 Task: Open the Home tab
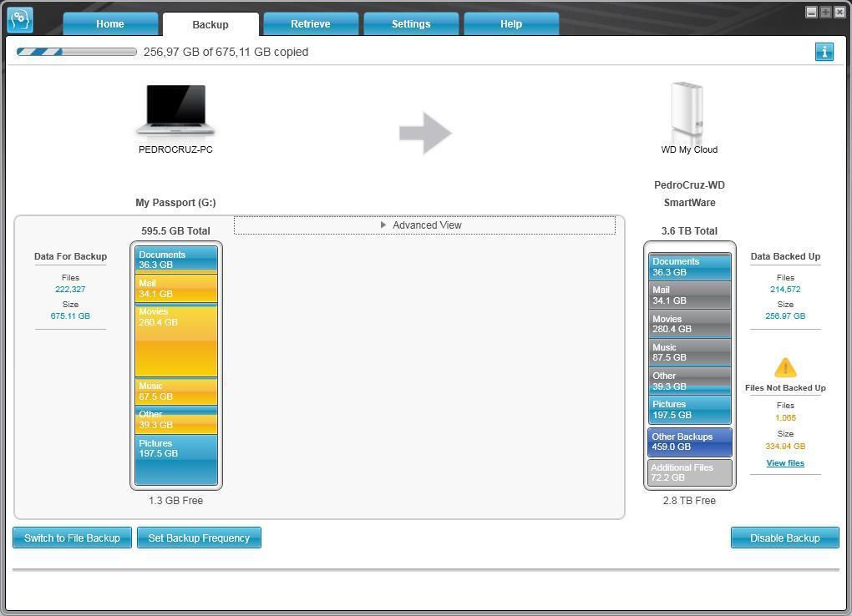coord(110,24)
